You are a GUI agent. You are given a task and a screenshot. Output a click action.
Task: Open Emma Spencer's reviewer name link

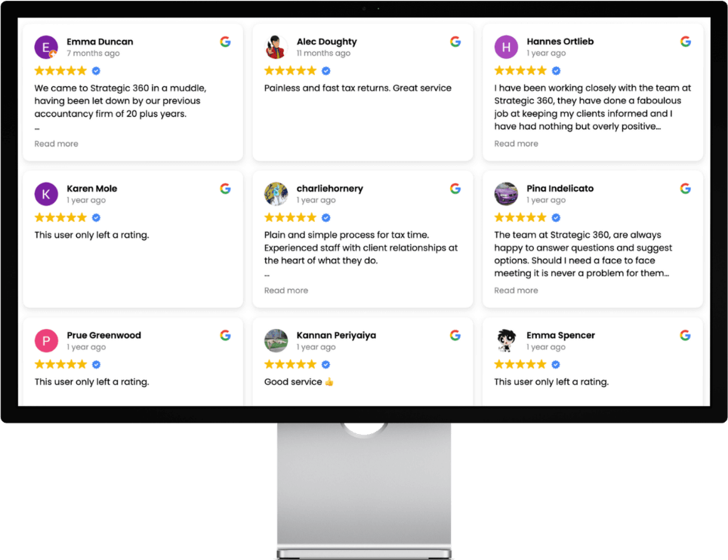[x=560, y=336]
